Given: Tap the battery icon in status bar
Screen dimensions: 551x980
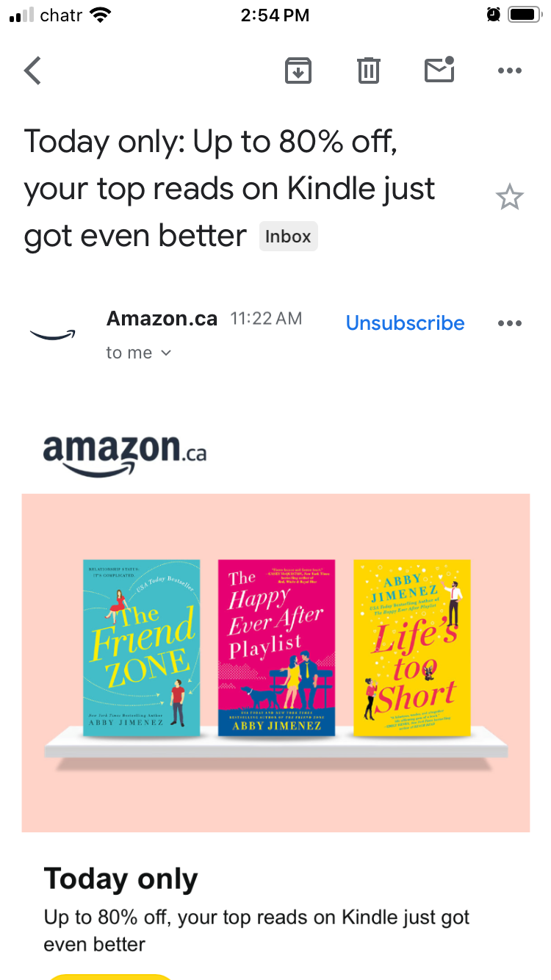Looking at the screenshot, I should click(x=525, y=15).
